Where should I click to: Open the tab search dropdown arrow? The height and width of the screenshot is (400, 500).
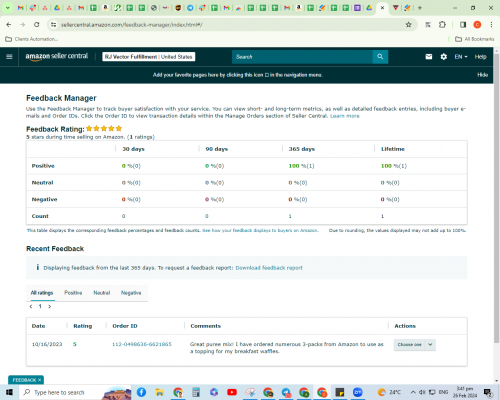(x=7, y=8)
